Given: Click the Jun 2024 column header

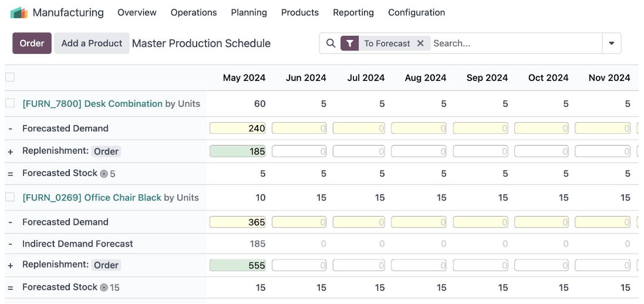Looking at the screenshot, I should [306, 77].
